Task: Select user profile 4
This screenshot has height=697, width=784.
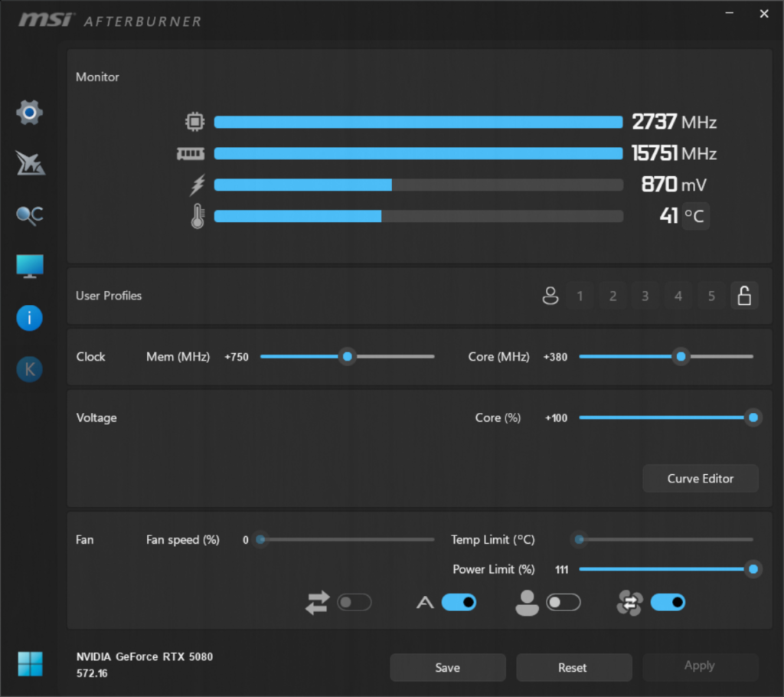Action: tap(678, 296)
